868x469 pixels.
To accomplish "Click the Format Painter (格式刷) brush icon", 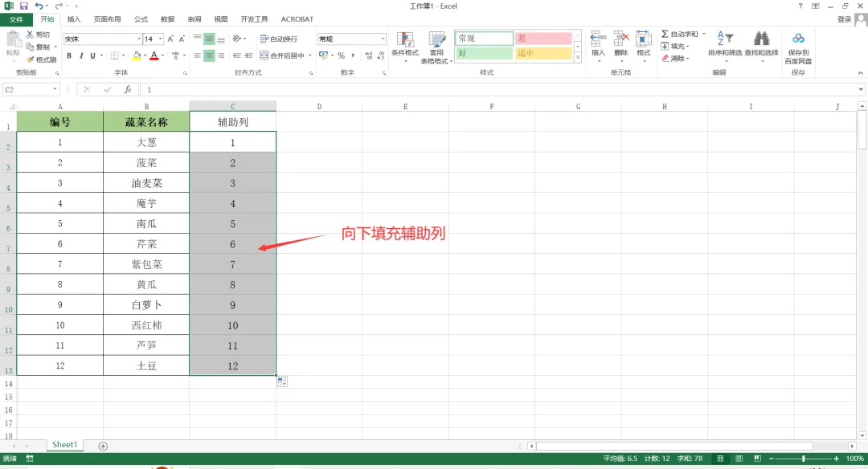I will tap(30, 59).
